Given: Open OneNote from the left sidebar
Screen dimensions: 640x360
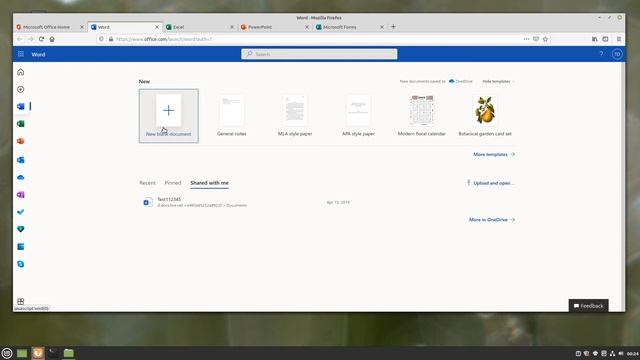Looking at the screenshot, I should (21, 195).
